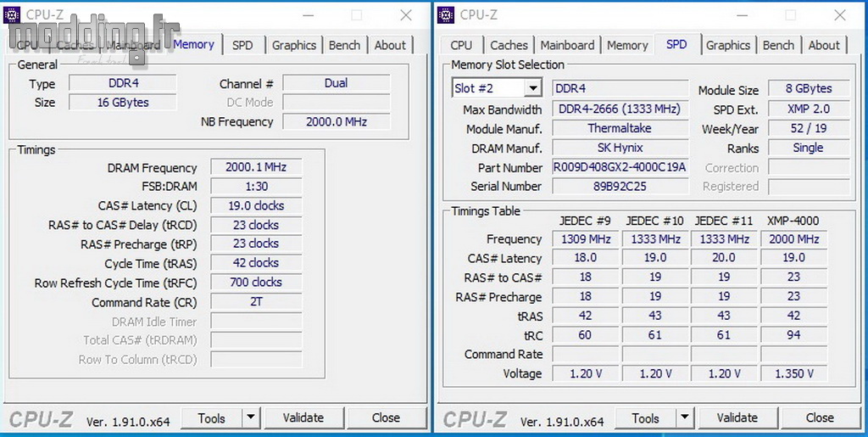Click the DDR4 field beside Slot #2

click(x=620, y=88)
